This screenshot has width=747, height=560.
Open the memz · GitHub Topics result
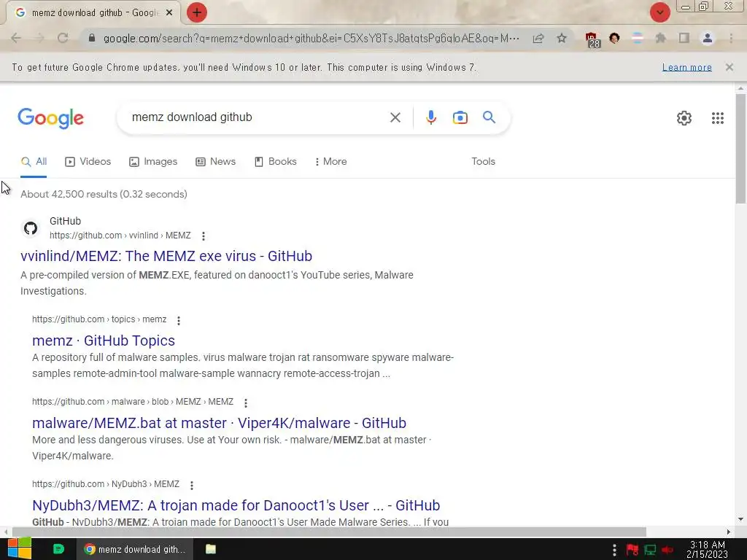tap(104, 341)
